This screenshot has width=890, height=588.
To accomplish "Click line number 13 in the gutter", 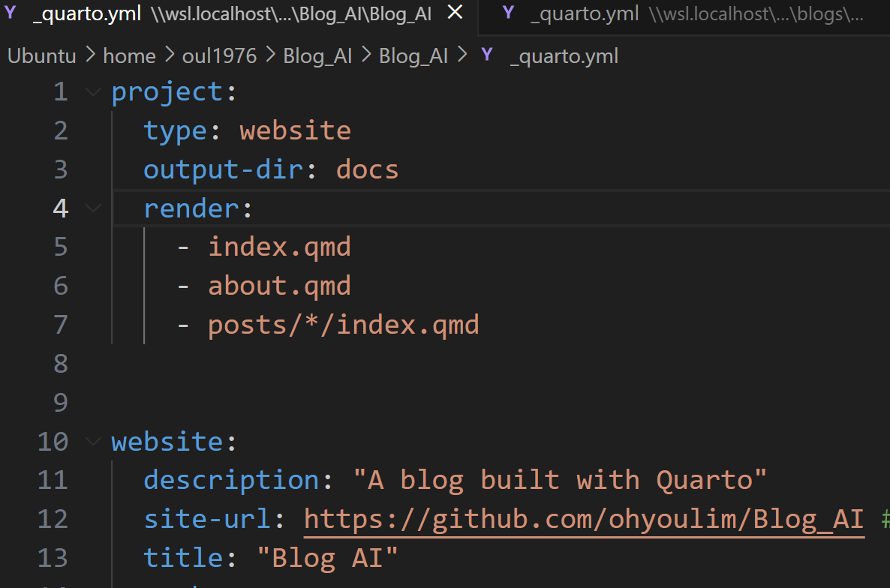I will tap(53, 558).
